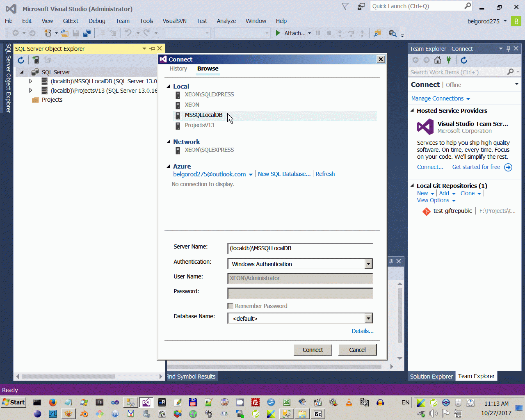Click the New SQL Database... link
This screenshot has height=420, width=525.
(284, 174)
